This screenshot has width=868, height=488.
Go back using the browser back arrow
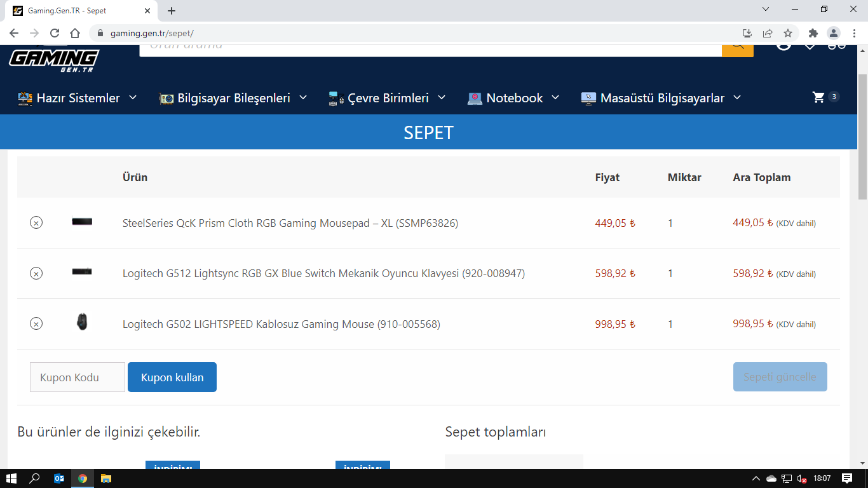14,33
